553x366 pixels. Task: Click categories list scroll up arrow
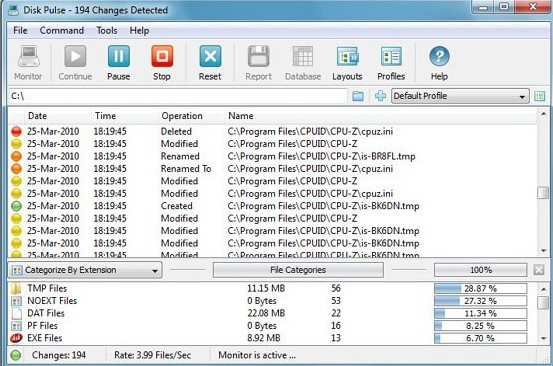click(543, 289)
